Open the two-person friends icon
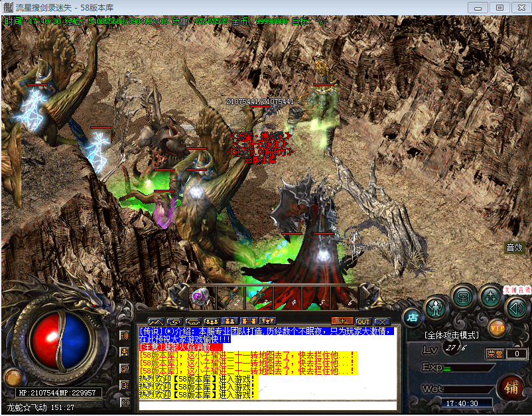 [x=230, y=321]
